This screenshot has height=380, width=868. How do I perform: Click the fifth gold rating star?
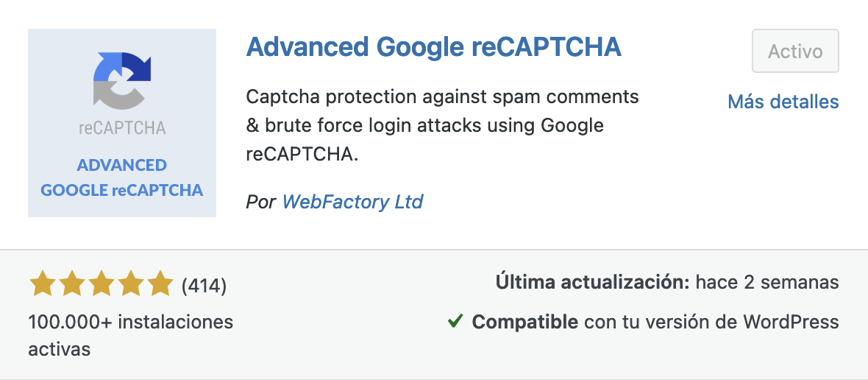pos(160,284)
